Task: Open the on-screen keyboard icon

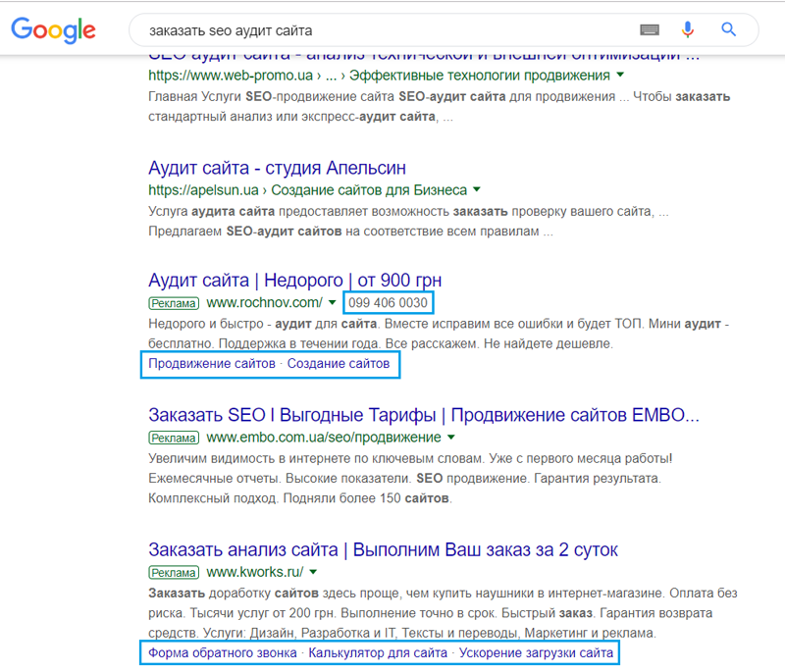Action: (650, 30)
